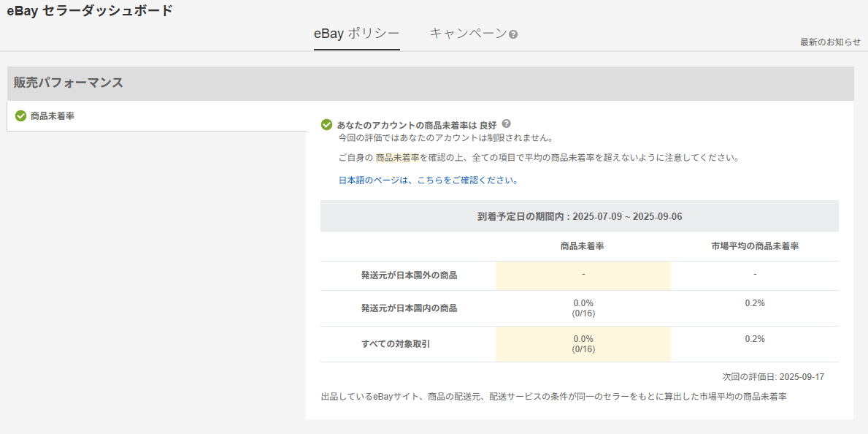Screen dimensions: 868x434
Task: Click green checkmark icon beside 商品未着率 sidebar item
Action: [x=20, y=115]
